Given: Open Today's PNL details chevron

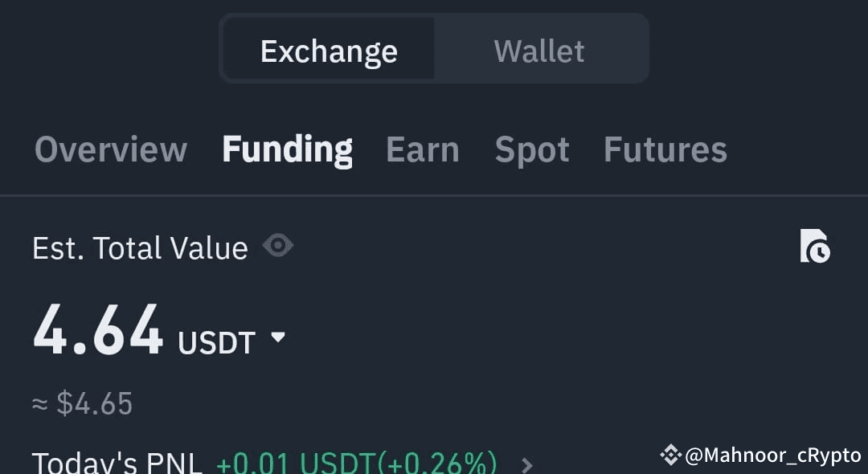Looking at the screenshot, I should [527, 464].
